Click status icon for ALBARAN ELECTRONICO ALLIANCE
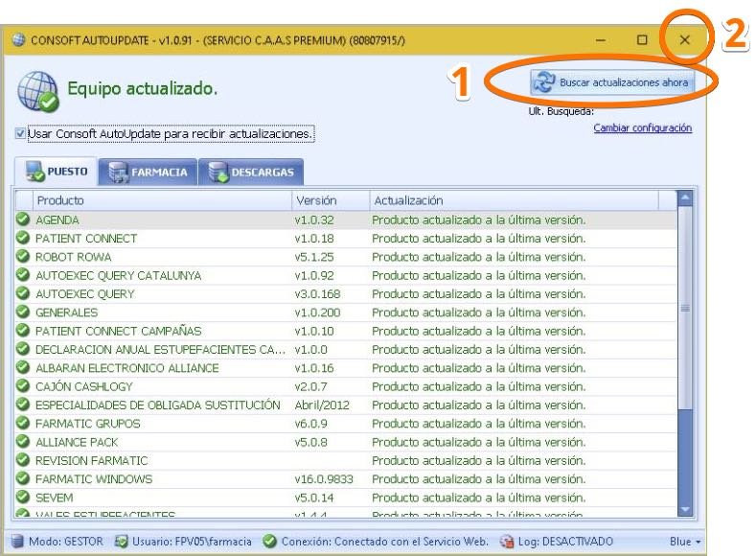The height and width of the screenshot is (556, 756). pos(23,367)
